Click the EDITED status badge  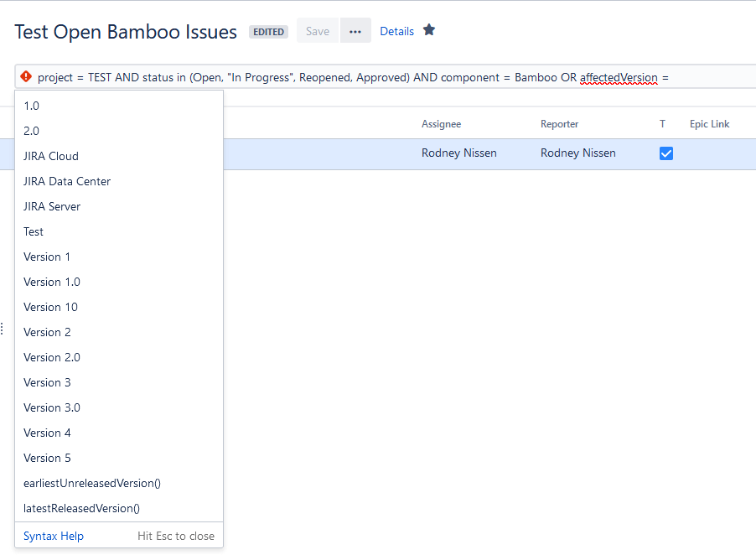(268, 32)
